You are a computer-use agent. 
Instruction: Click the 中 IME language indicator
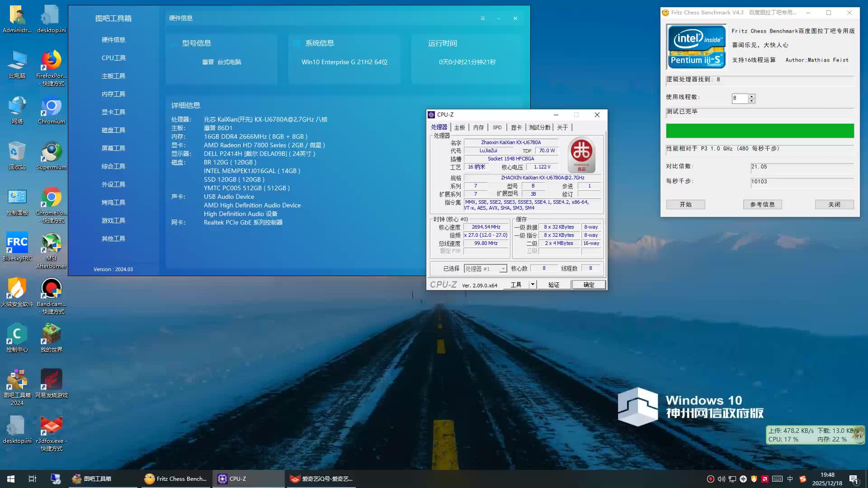pyautogui.click(x=790, y=479)
